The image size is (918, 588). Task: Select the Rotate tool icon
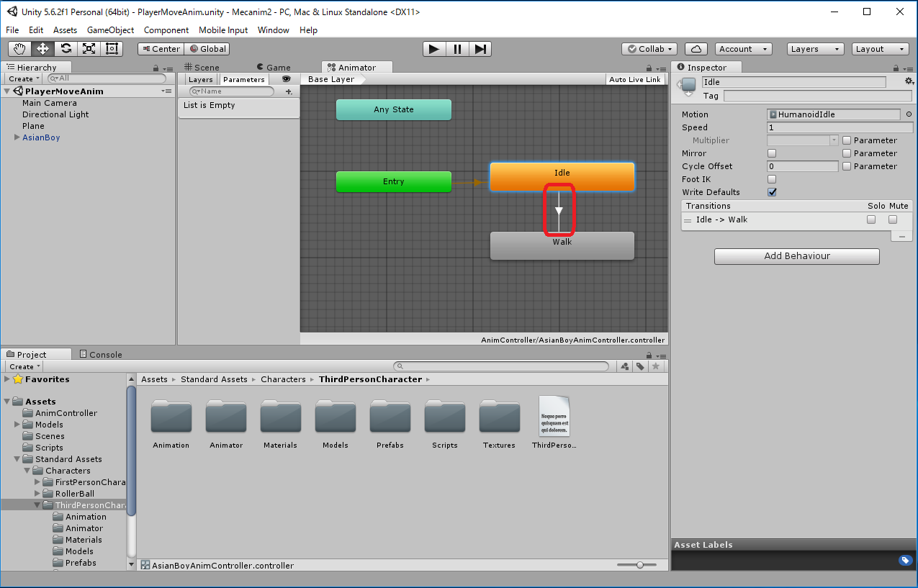click(66, 49)
